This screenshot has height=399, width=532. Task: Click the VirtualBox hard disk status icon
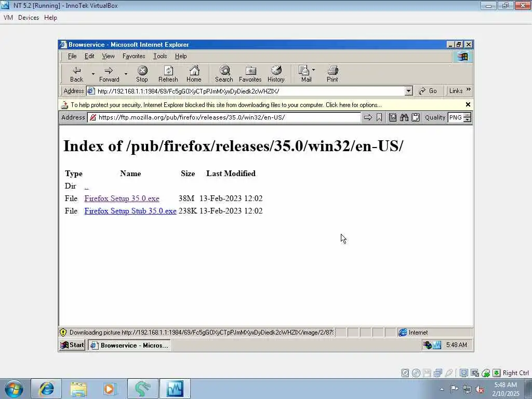(405, 373)
